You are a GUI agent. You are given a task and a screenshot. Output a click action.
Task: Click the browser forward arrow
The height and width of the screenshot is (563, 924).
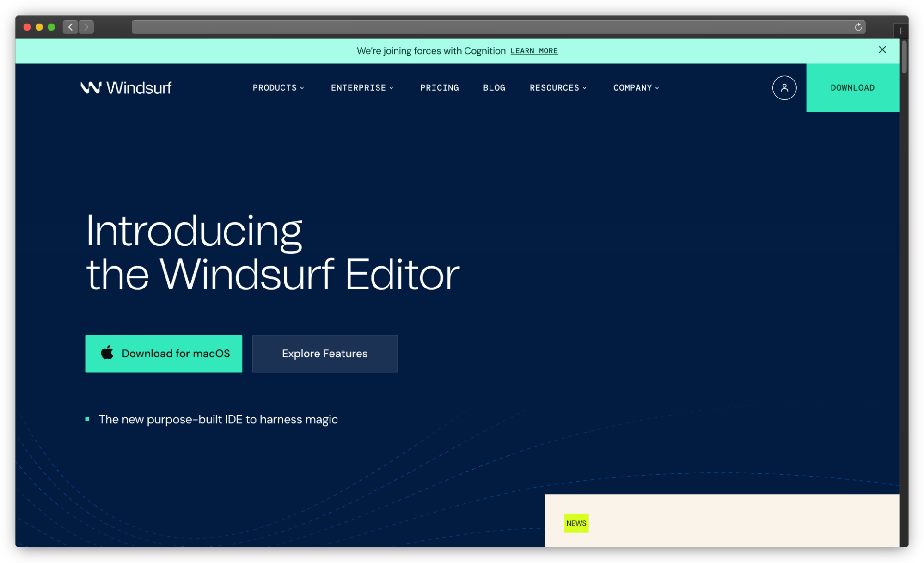tap(86, 27)
